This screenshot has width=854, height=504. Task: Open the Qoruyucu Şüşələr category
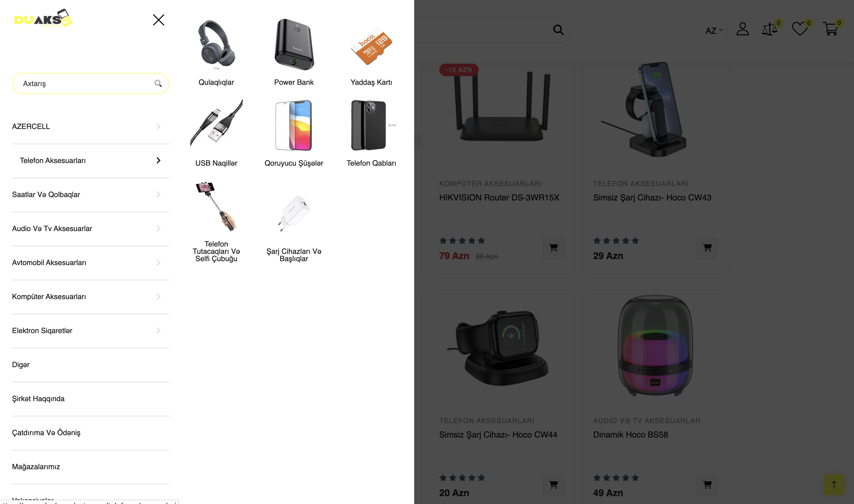tap(294, 132)
